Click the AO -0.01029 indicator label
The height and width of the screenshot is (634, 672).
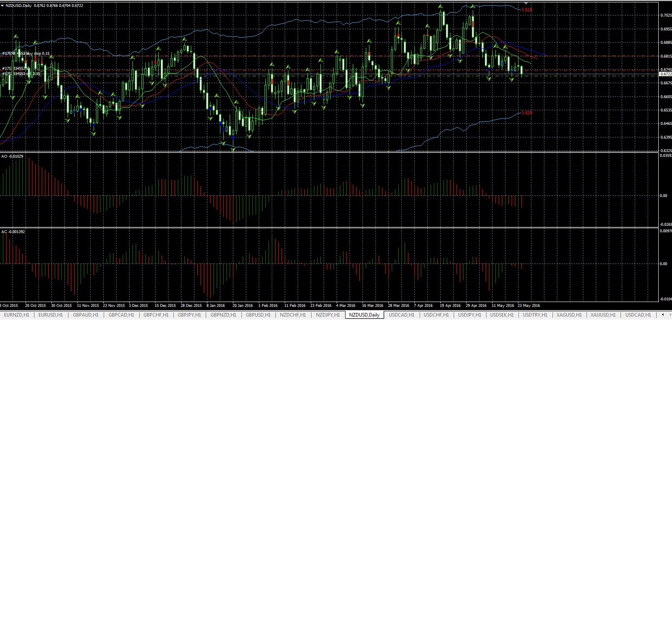pos(13,156)
